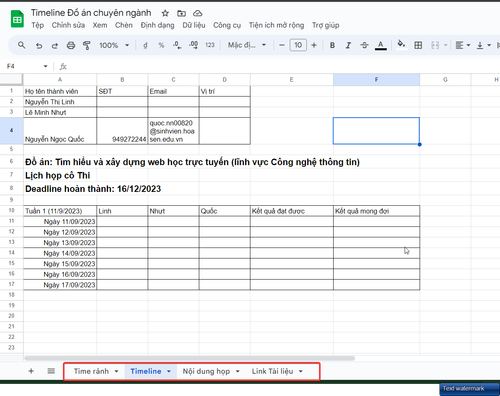Click the undo arrow
The width and height of the screenshot is (500, 396).
pyautogui.click(x=39, y=45)
